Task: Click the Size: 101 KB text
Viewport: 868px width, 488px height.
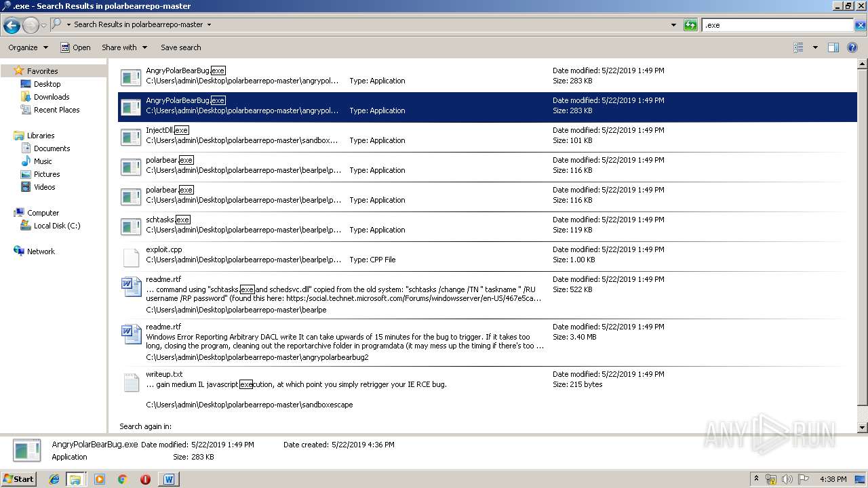Action: pos(572,140)
